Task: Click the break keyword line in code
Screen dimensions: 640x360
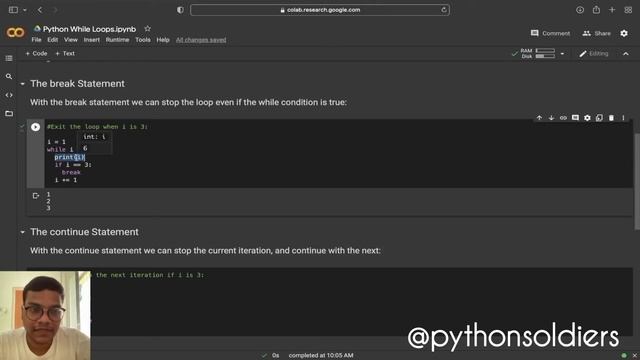Action: click(71, 172)
